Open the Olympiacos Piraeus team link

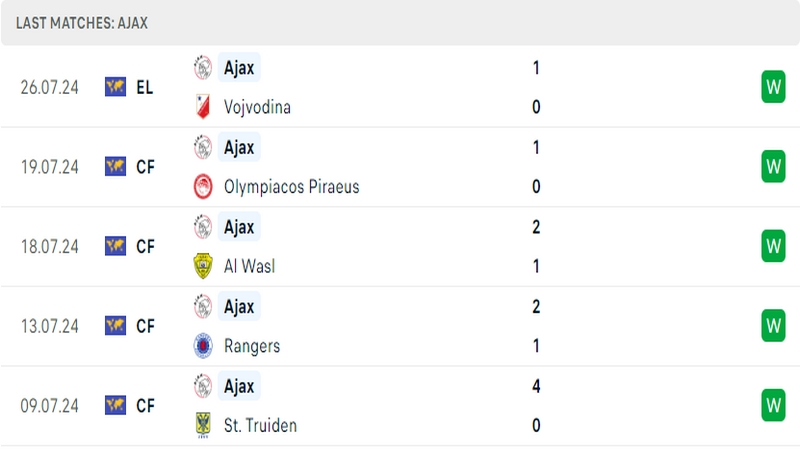pos(291,187)
